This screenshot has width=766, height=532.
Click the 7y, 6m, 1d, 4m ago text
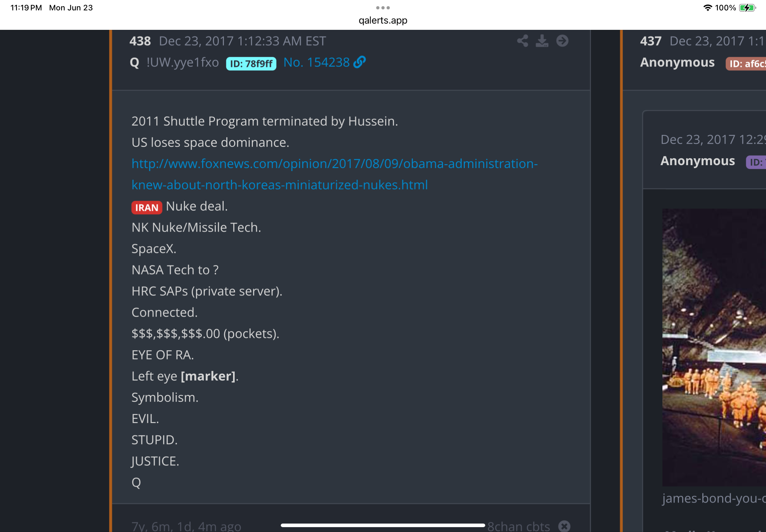(186, 526)
